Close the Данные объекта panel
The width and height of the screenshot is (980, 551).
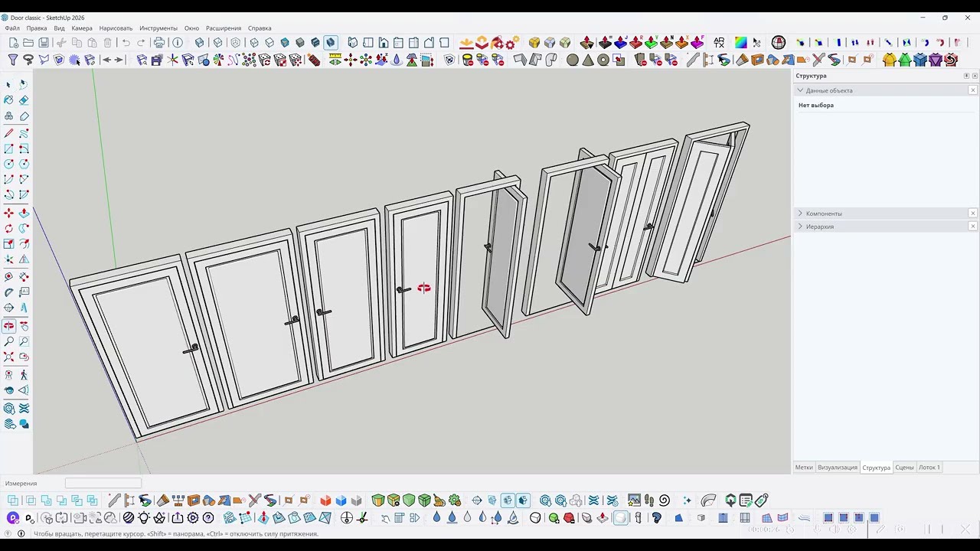973,90
